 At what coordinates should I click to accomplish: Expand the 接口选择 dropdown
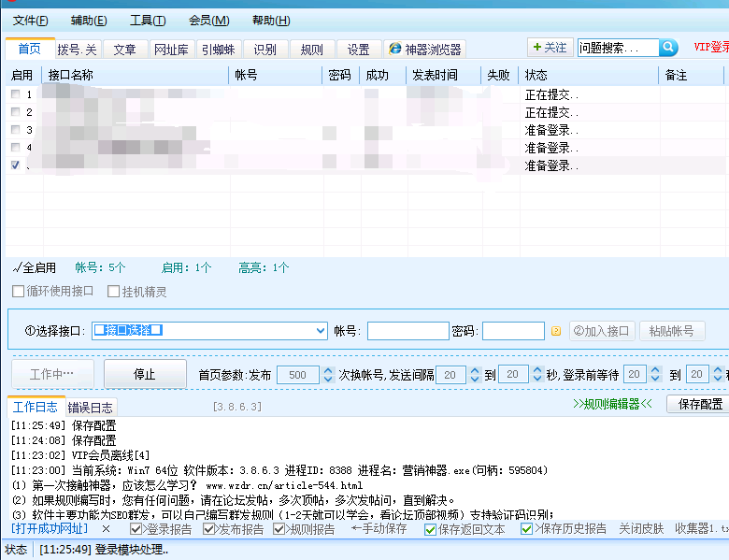point(321,331)
